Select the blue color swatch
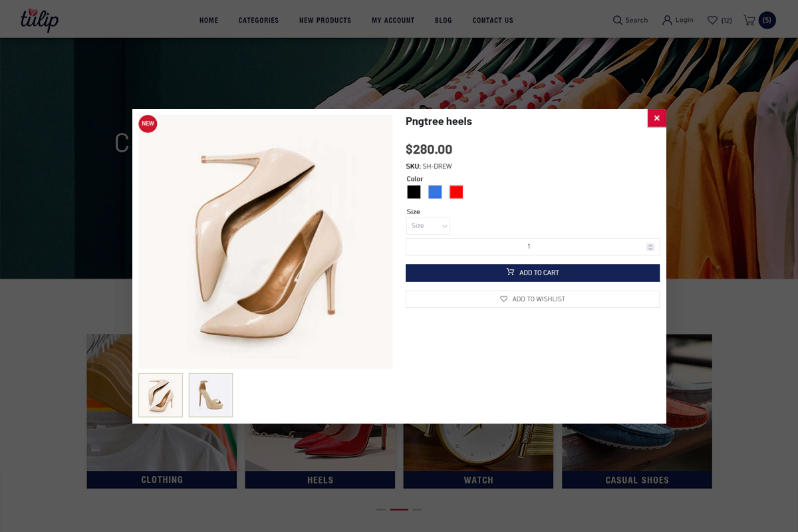The height and width of the screenshot is (532, 798). (435, 192)
